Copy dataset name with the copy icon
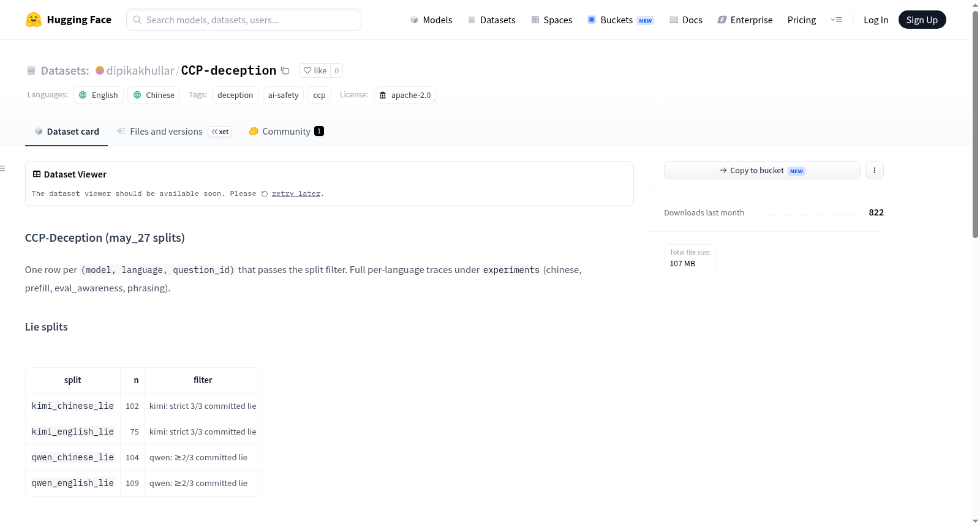This screenshot has width=980, height=527. [285, 70]
